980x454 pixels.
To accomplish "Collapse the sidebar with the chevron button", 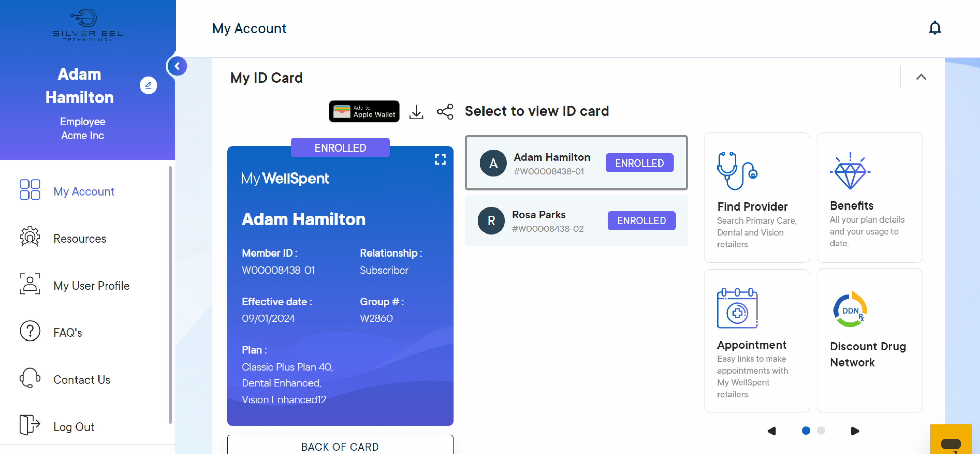I will point(177,66).
